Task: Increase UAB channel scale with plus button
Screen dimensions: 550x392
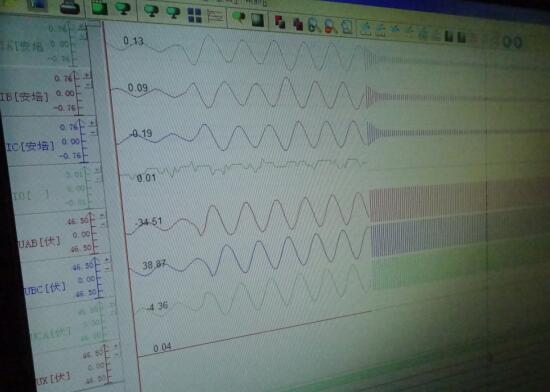Action: [x=102, y=215]
